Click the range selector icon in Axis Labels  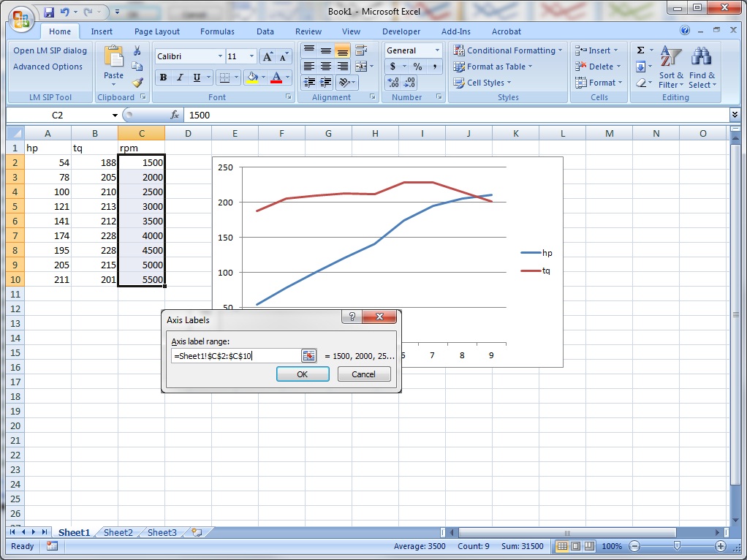coord(308,355)
